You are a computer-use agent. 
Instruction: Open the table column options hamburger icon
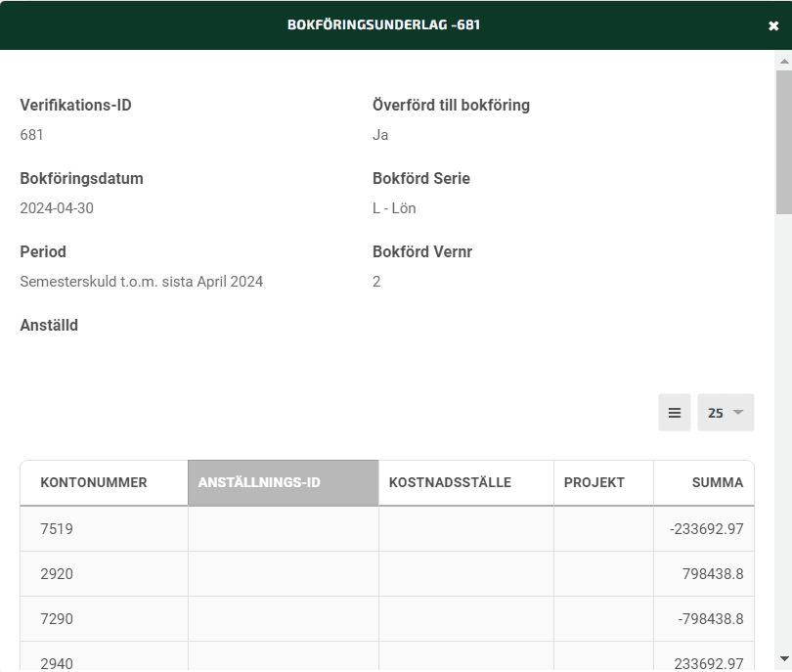coord(674,413)
